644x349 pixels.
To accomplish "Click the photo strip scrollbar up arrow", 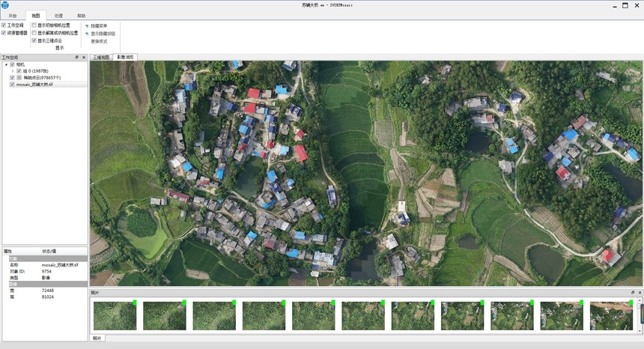I will click(x=640, y=300).
